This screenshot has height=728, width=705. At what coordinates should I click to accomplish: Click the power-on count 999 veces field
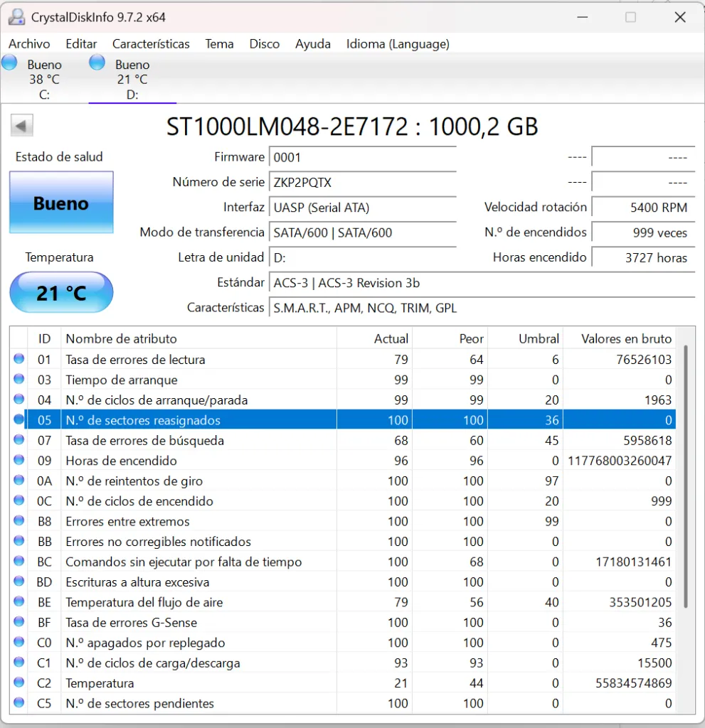coord(643,232)
